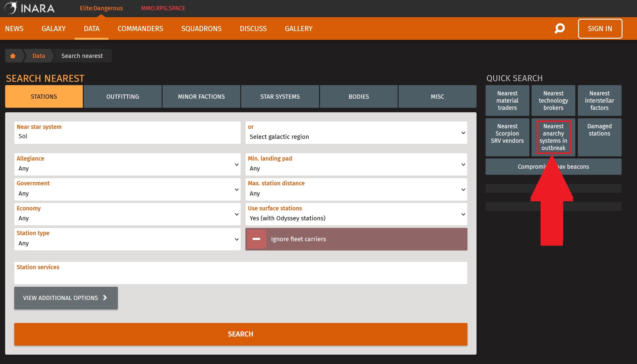Viewport: 637px width, 364px height.
Task: Select Nearest anarchy systems in outbreak
Action: 553,137
